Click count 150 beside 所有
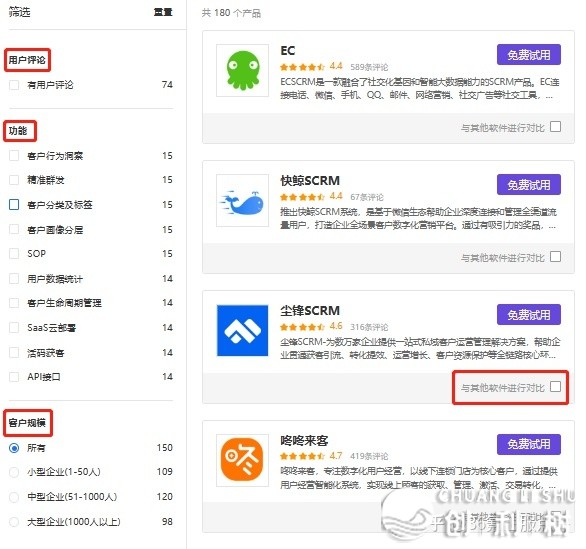This screenshot has height=549, width=586. pyautogui.click(x=165, y=448)
